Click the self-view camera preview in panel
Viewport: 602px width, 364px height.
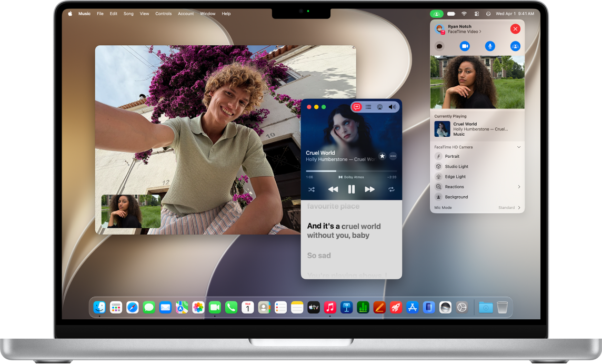(x=477, y=82)
